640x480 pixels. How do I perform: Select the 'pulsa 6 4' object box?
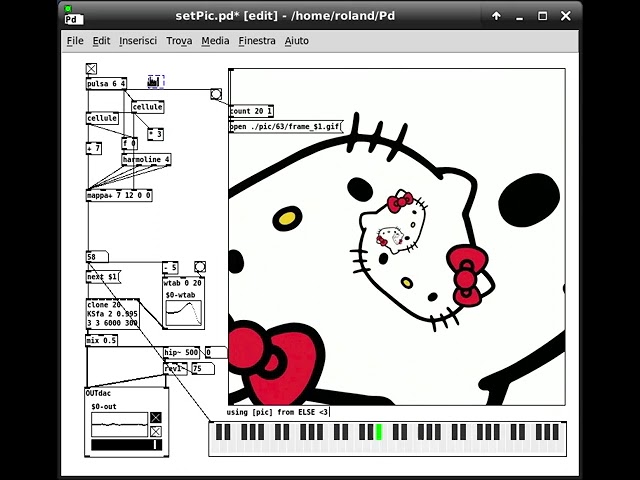pos(106,84)
